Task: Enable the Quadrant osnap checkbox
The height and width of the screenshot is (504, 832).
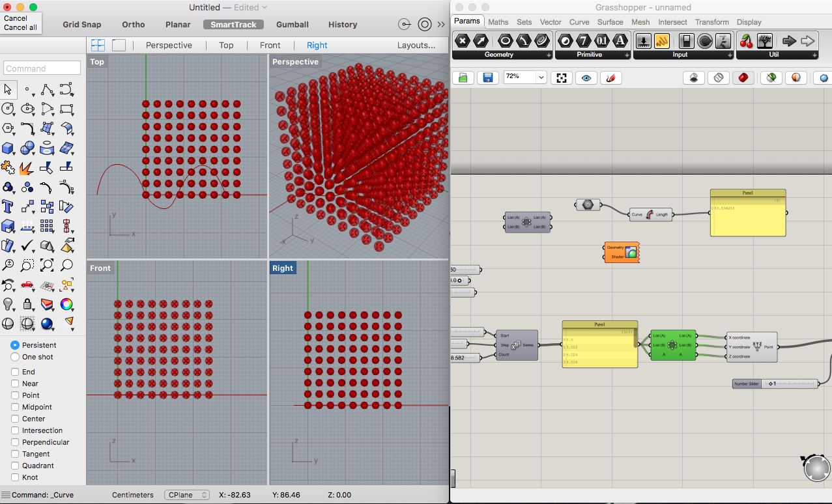Action: [15, 466]
